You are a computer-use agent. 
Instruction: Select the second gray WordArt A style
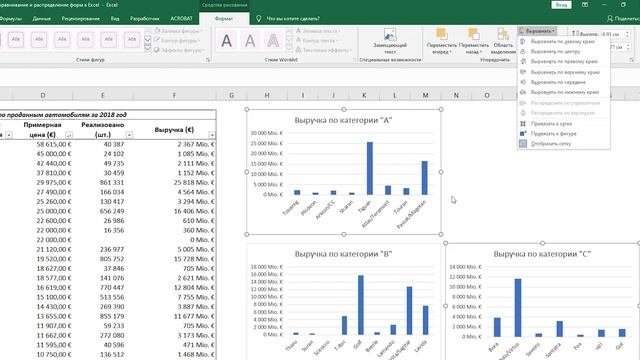click(250, 41)
